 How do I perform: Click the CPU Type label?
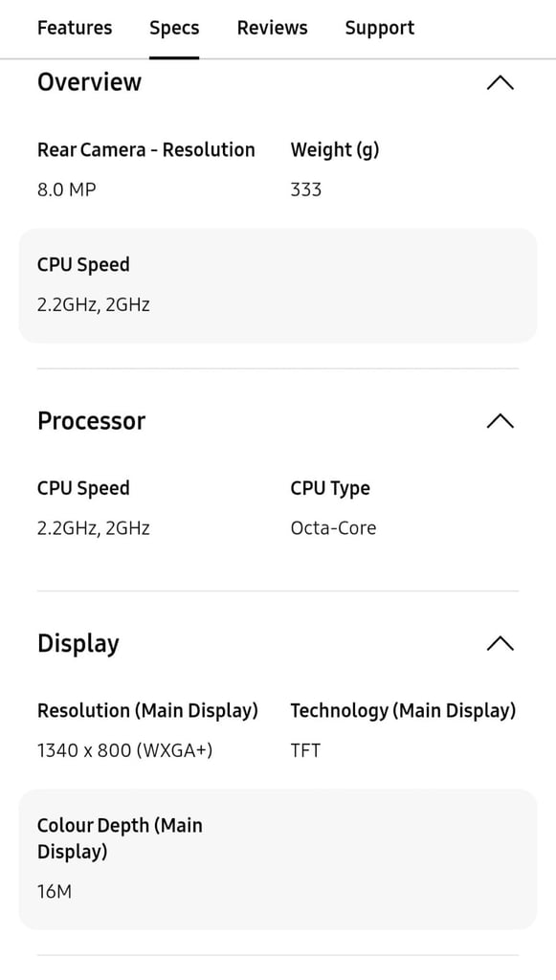pyautogui.click(x=330, y=489)
